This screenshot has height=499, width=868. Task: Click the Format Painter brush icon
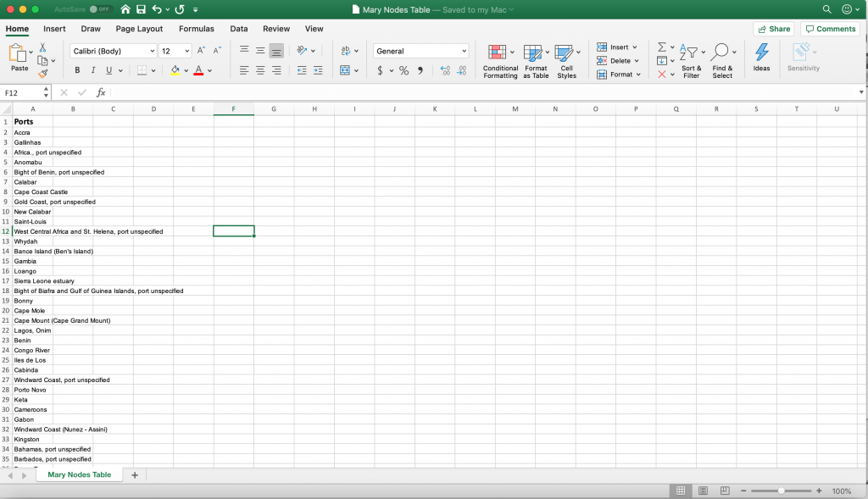[x=42, y=74]
